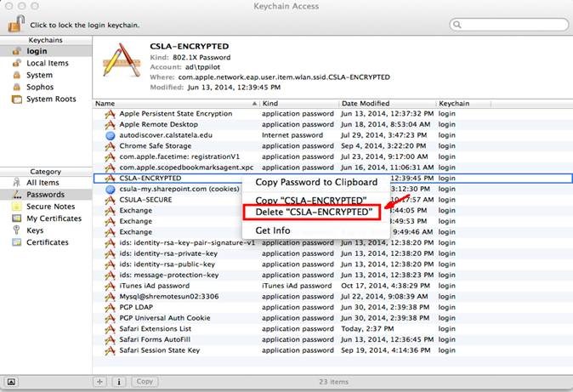This screenshot has width=573, height=392.
Task: Choose Copy Password to Clipboard
Action: pyautogui.click(x=316, y=182)
